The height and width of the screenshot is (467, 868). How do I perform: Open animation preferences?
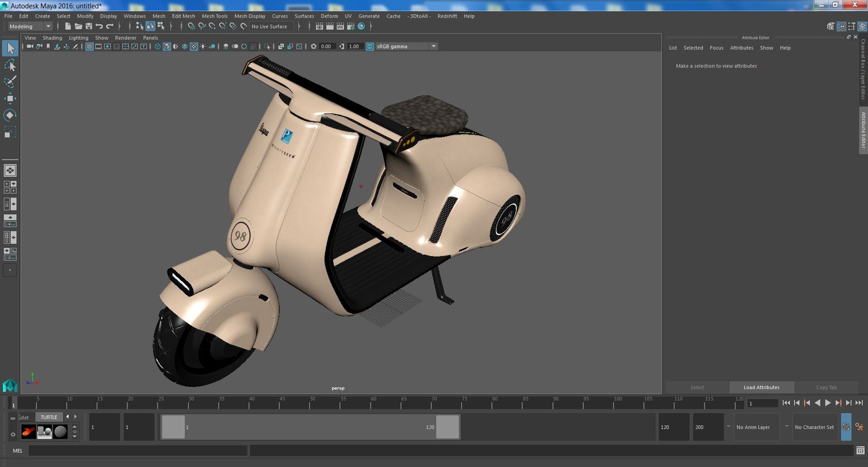coord(859,427)
